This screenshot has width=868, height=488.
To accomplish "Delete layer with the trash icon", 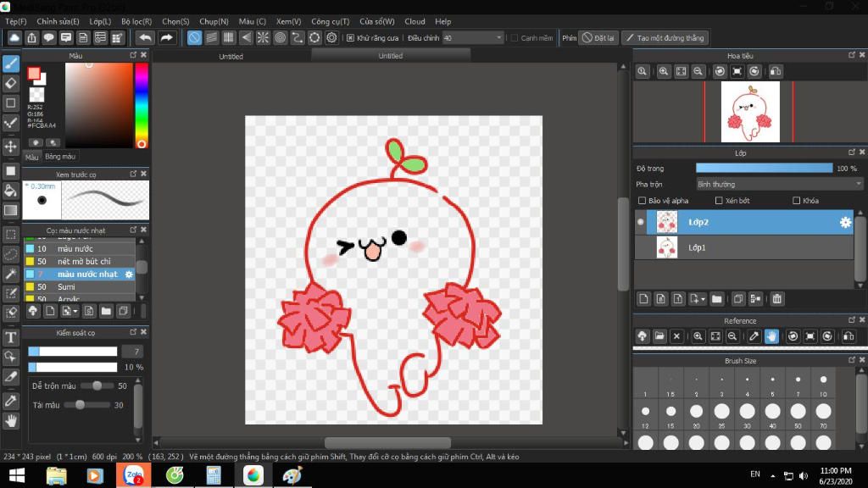I will [x=777, y=299].
